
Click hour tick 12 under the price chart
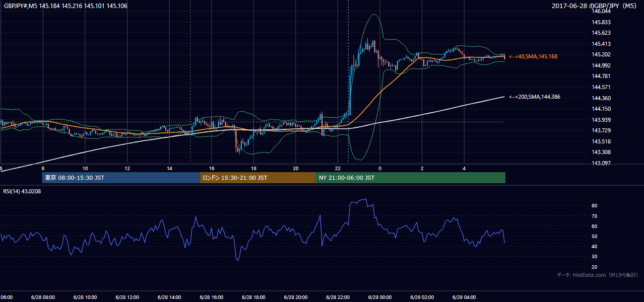[127, 169]
